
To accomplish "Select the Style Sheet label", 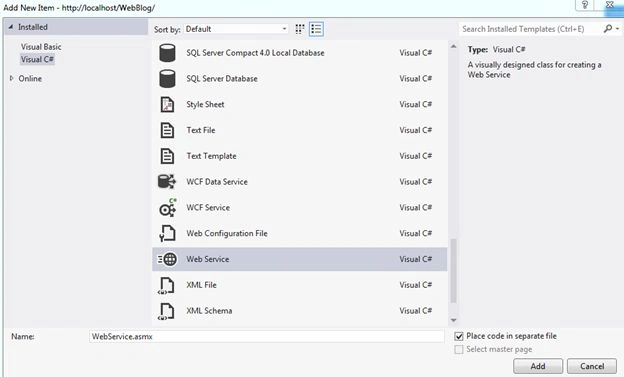I will tap(205, 105).
